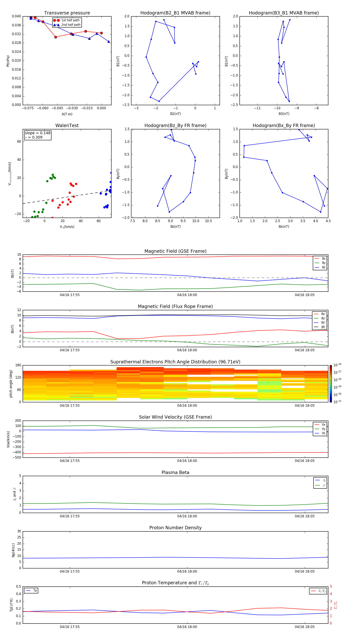The width and height of the screenshot is (351, 644).
Task: Click the Proton Temperature and Te/Tp title
Action: coord(175,583)
